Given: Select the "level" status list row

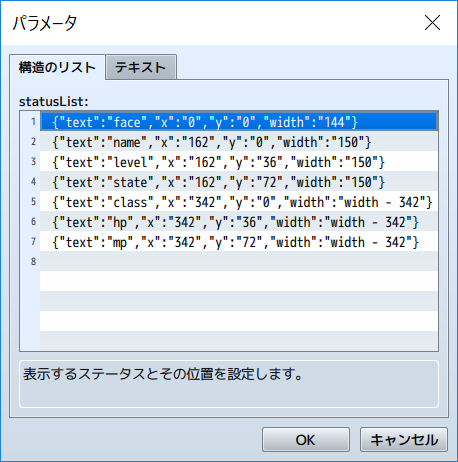Looking at the screenshot, I should [239, 161].
